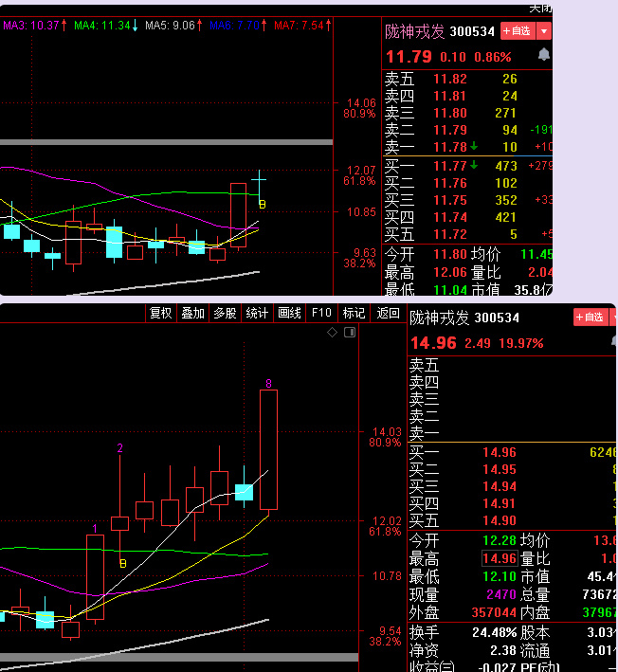The height and width of the screenshot is (672, 618).
Task: Open the dropdown arrow next to top +自选
Action: (543, 31)
